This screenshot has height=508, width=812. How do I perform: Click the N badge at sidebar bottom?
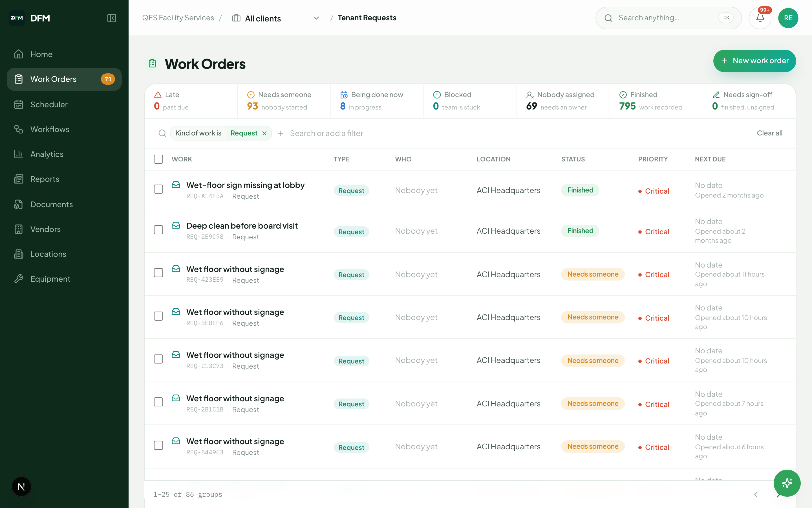[21, 487]
